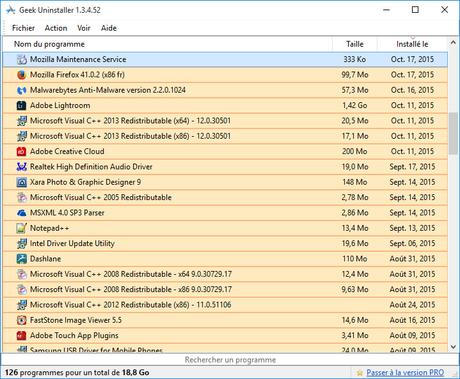This screenshot has height=379, width=460.
Task: Select the Notepad++ name
Action: (49, 228)
